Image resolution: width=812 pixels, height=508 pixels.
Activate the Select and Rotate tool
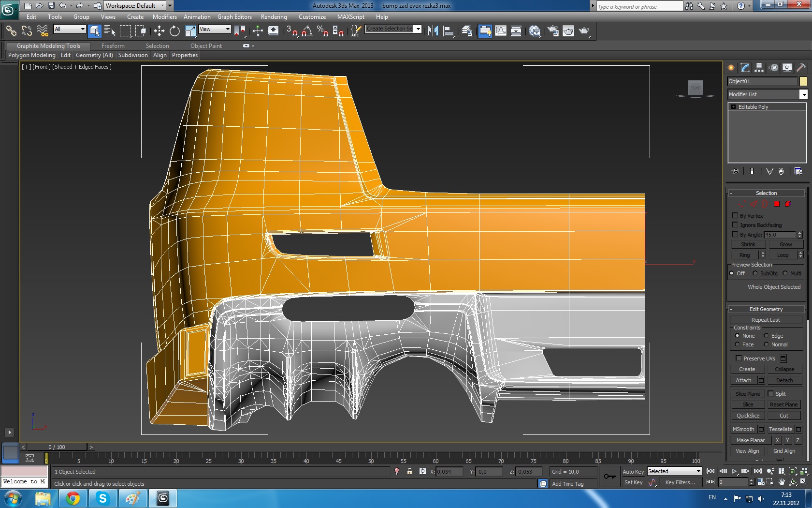coord(174,31)
